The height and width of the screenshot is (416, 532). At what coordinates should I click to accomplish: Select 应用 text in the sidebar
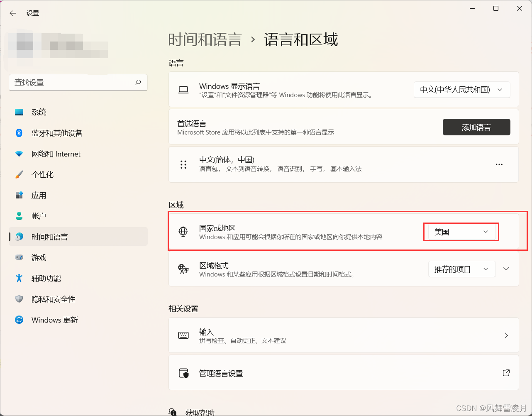[x=39, y=195]
